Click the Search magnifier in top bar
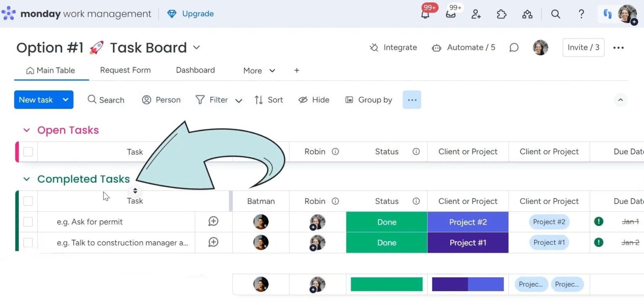 [556, 14]
